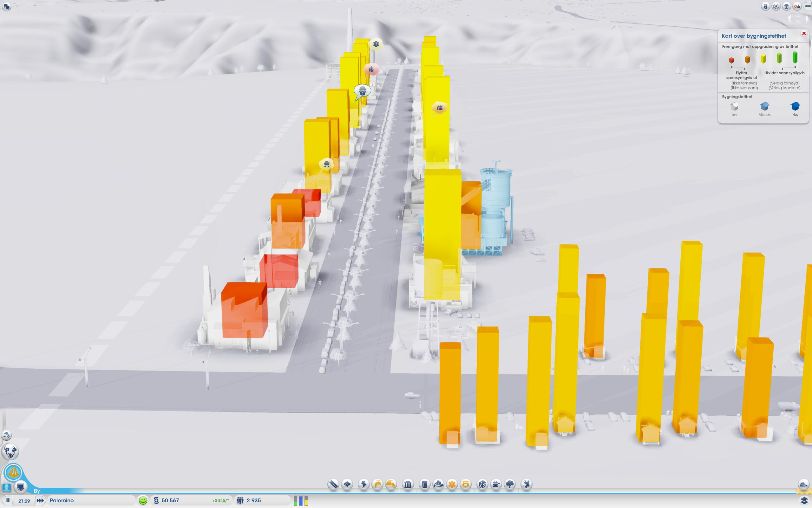Click the red legend cube
This screenshot has width=812, height=508.
point(731,60)
